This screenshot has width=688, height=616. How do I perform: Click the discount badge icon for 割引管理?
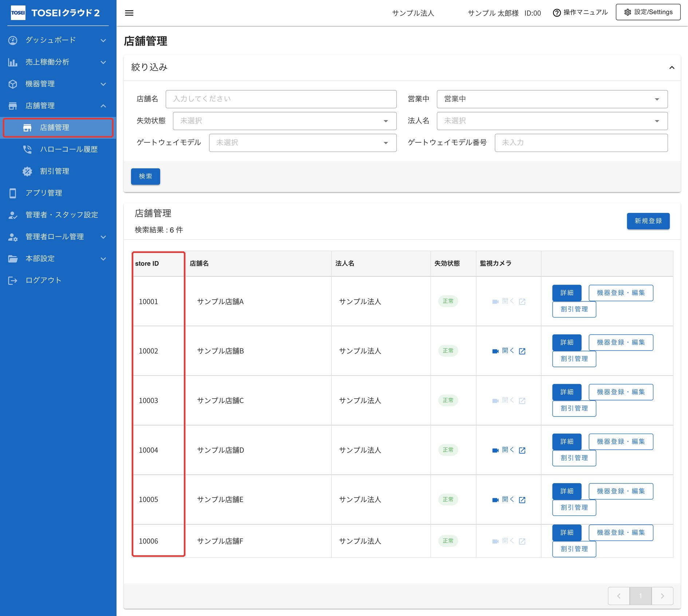(x=27, y=171)
